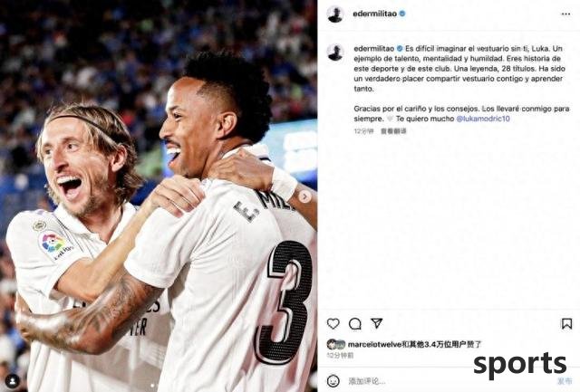Open edermilitao avatar beside the caption
The image size is (580, 392).
335,53
